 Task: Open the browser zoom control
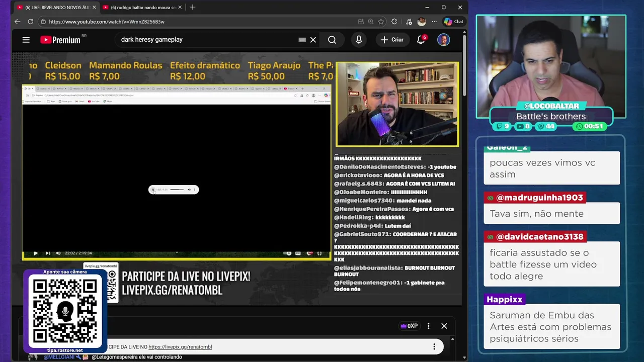[x=371, y=22]
